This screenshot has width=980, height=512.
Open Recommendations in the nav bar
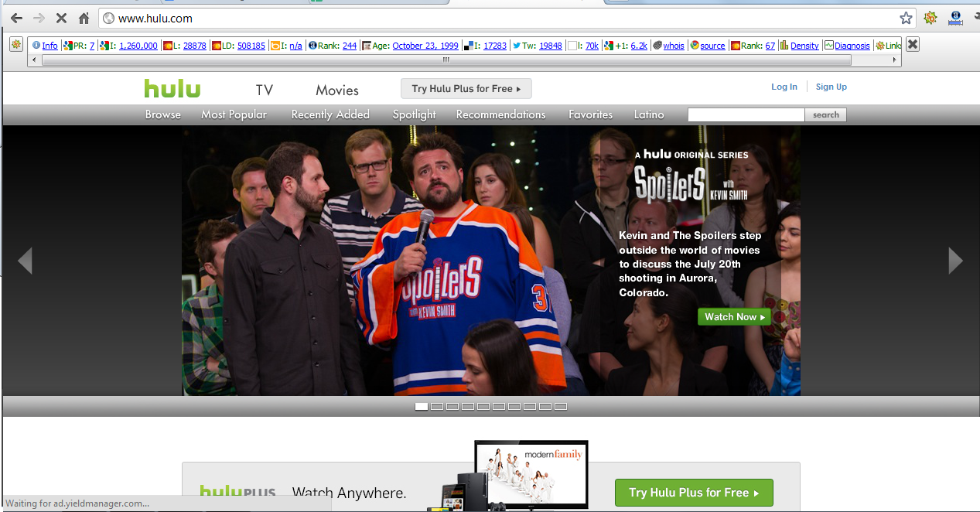(500, 114)
